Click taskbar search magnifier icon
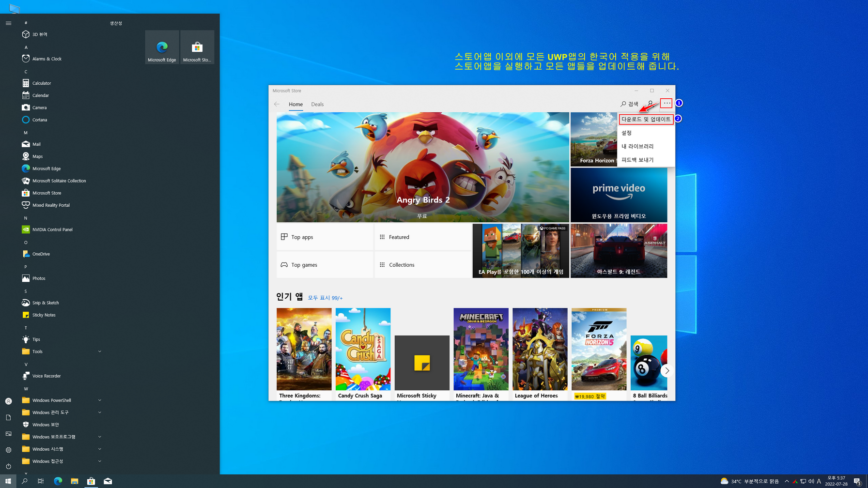Viewport: 868px width, 488px height. pyautogui.click(x=25, y=481)
